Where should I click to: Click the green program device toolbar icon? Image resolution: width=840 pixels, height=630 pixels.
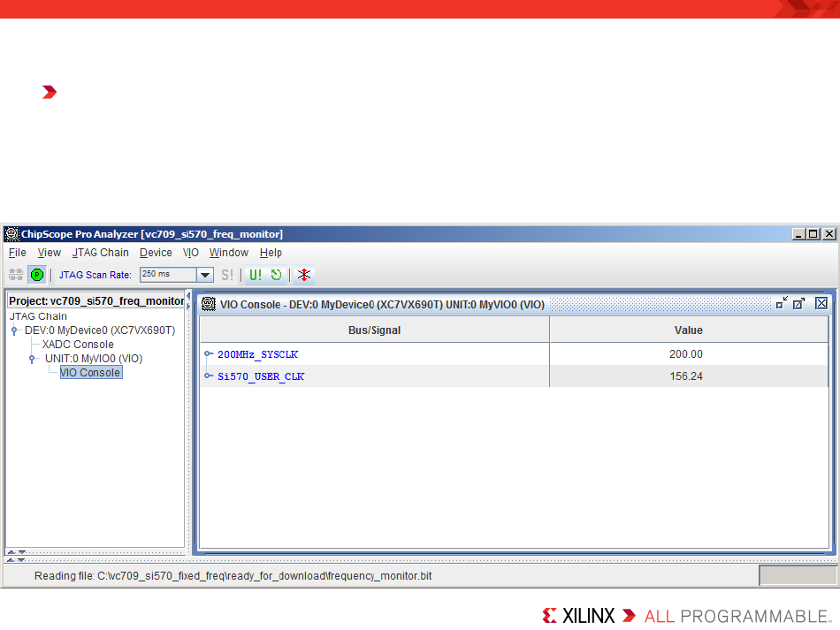click(37, 275)
